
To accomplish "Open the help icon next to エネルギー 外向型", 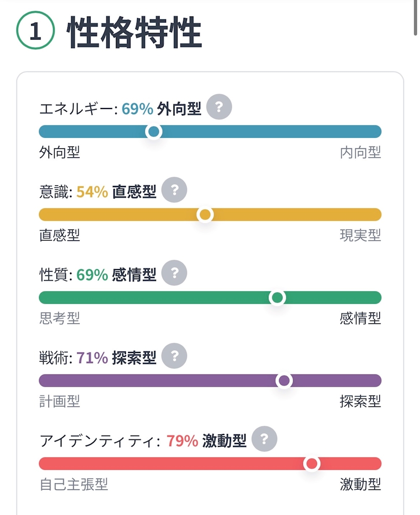I will tap(219, 106).
